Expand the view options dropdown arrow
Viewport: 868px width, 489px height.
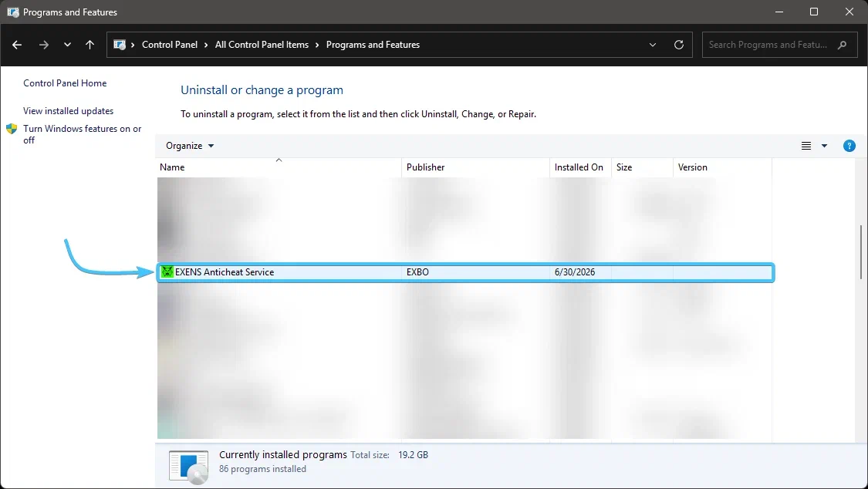coord(824,146)
